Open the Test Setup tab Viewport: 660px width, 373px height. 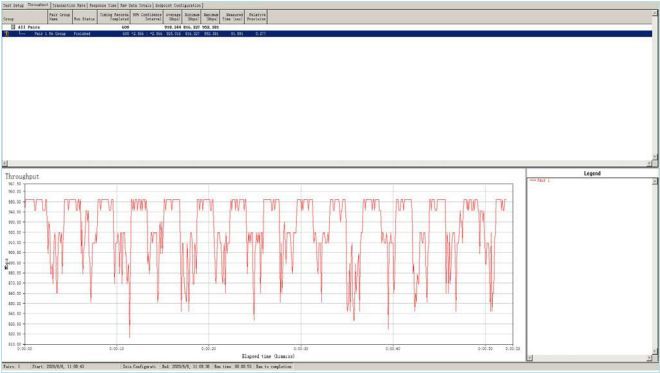13,5
